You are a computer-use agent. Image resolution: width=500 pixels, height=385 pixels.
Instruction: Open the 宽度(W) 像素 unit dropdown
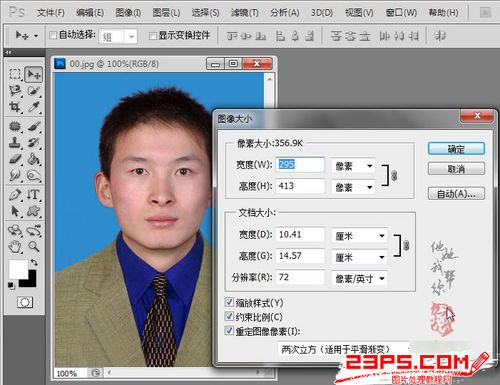pyautogui.click(x=353, y=166)
